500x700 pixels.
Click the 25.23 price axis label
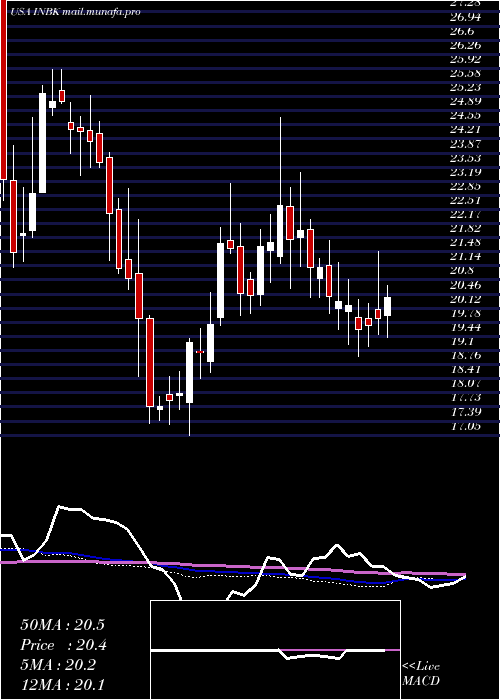465,88
